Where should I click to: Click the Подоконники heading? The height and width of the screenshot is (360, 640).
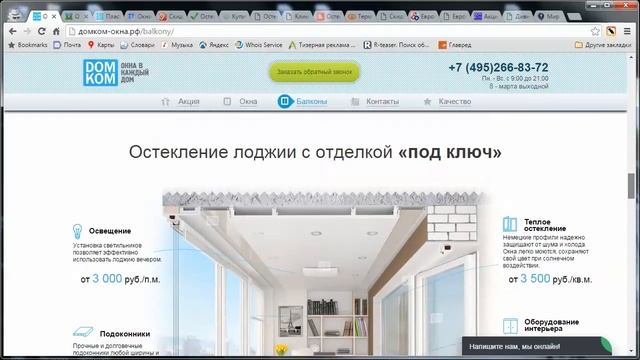(125, 334)
